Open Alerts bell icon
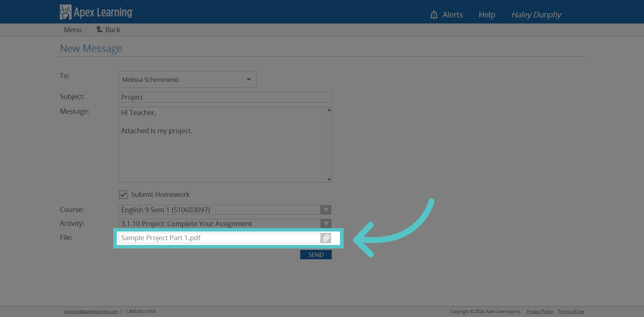This screenshot has width=644, height=317. point(434,15)
